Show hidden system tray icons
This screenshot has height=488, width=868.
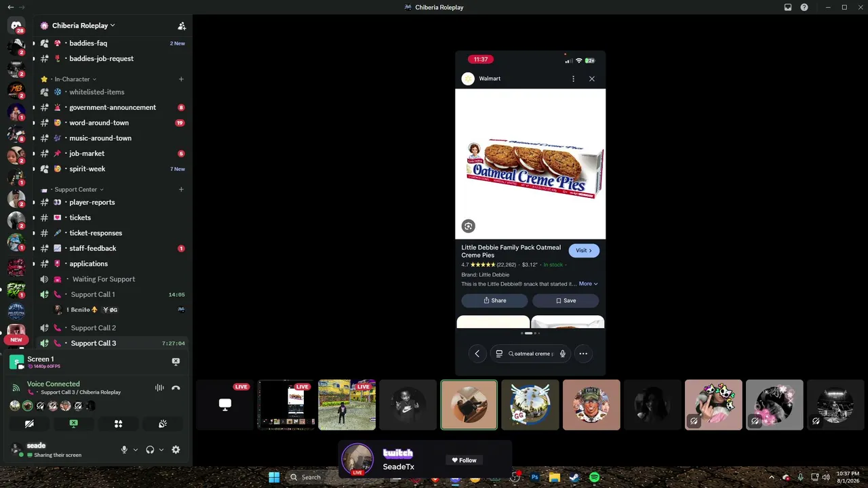pyautogui.click(x=772, y=477)
